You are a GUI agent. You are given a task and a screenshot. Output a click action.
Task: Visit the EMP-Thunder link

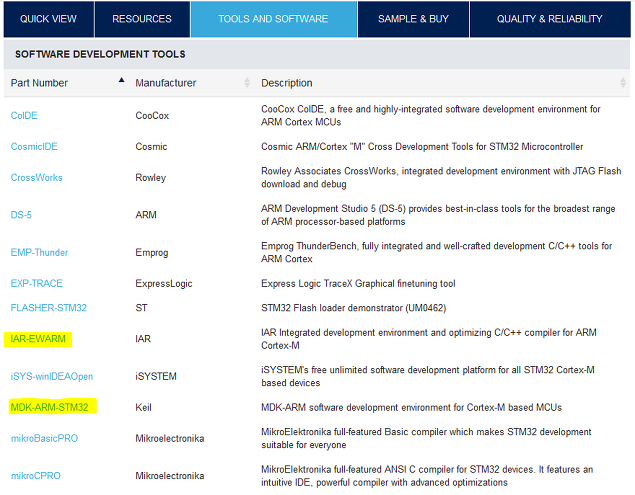(x=39, y=252)
